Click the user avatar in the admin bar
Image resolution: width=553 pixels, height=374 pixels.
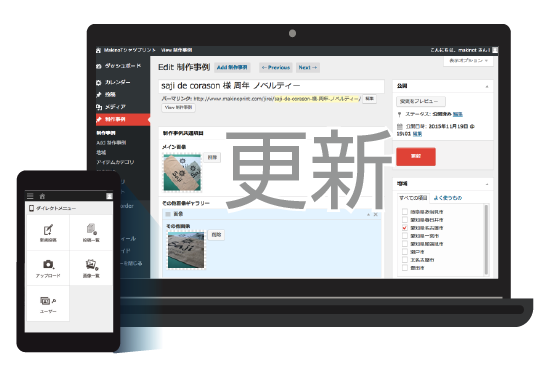(x=495, y=50)
